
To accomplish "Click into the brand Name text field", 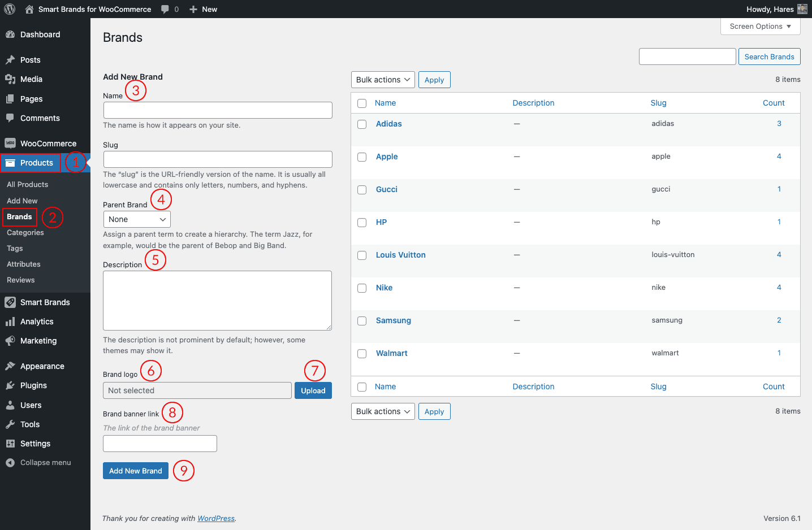I will pyautogui.click(x=218, y=110).
